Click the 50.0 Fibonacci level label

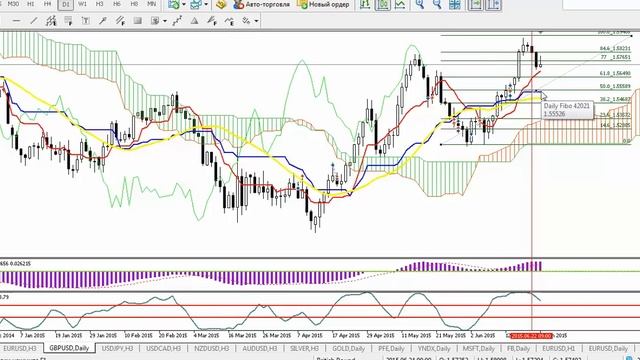615,87
